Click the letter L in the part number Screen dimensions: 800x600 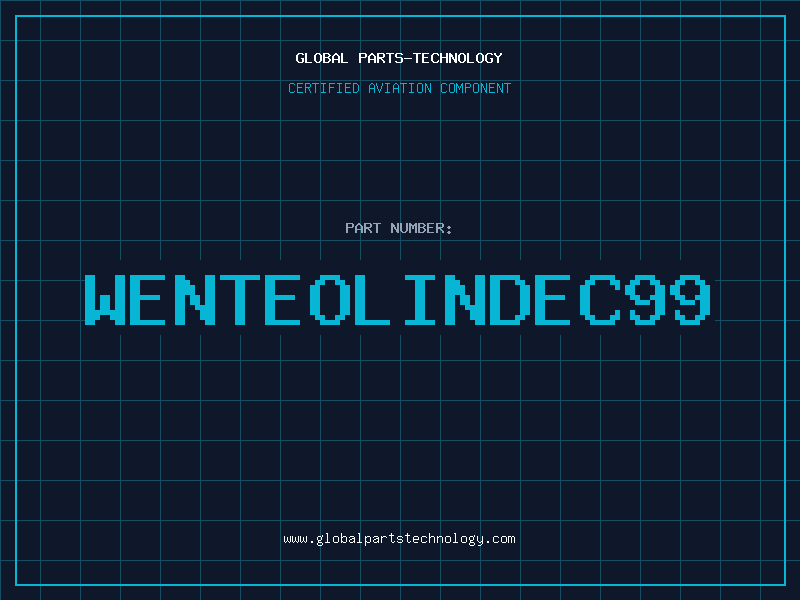[376, 299]
